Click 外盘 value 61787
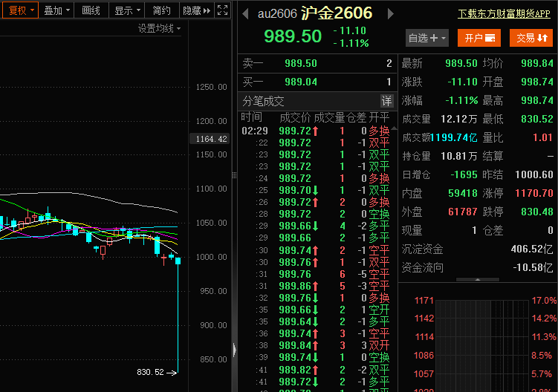The width and height of the screenshot is (558, 392). (463, 212)
